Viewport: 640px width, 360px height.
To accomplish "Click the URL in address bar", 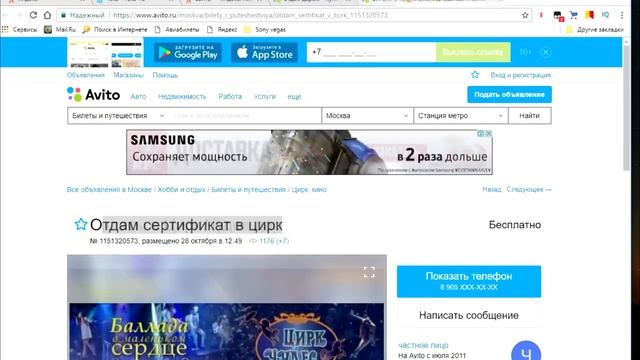I will (x=250, y=15).
